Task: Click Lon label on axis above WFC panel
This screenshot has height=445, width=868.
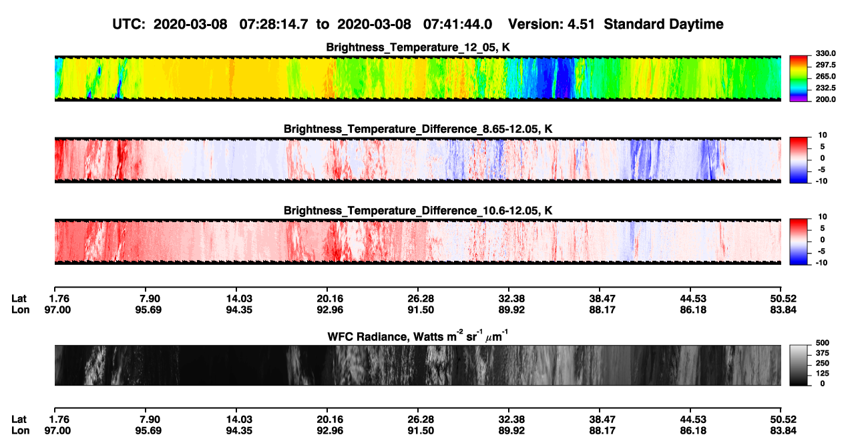Action: coord(19,310)
